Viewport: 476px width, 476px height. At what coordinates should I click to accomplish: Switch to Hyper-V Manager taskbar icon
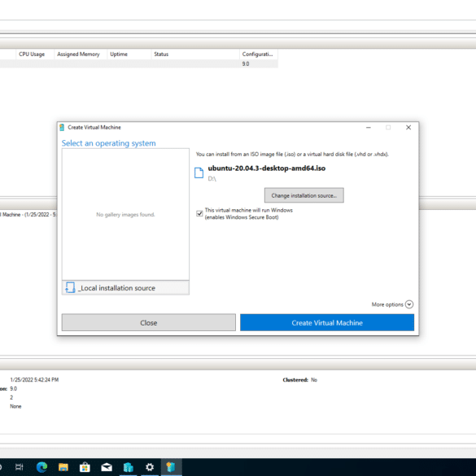click(x=128, y=467)
